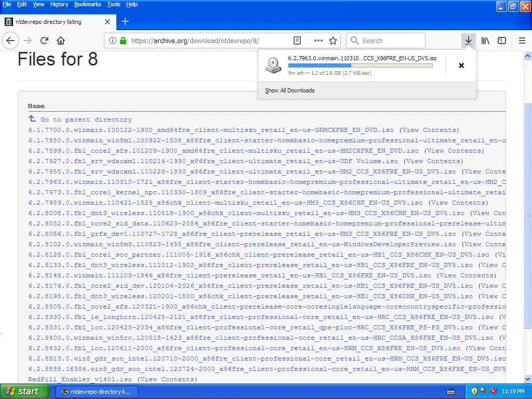Open a new tab with the plus button
The width and height of the screenshot is (532, 399).
coord(125,21)
